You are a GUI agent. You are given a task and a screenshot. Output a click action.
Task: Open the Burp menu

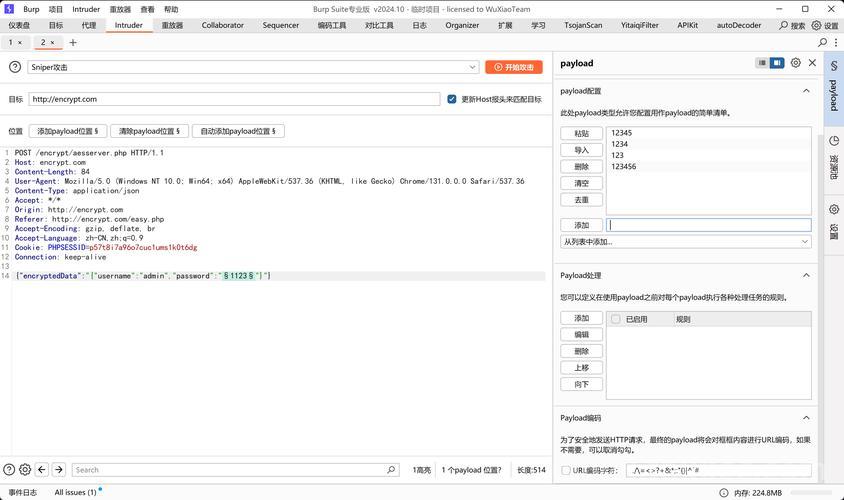tap(31, 9)
